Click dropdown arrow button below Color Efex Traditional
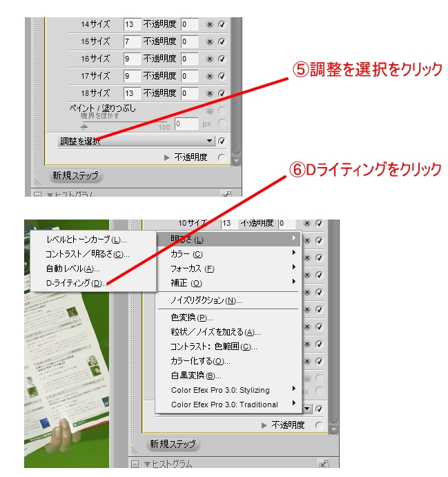The height and width of the screenshot is (477, 448). pyautogui.click(x=307, y=409)
